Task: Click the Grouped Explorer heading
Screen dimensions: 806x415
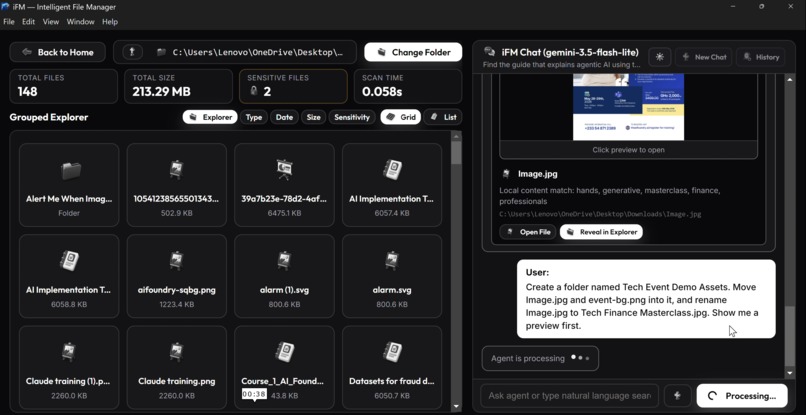Action: coord(49,117)
